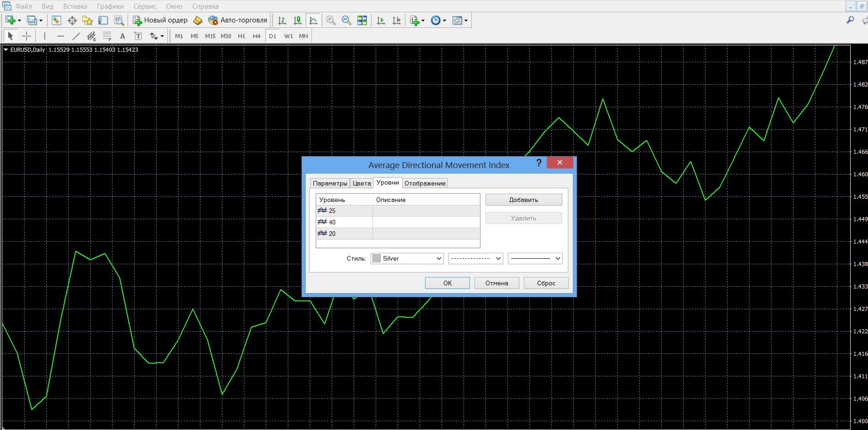Switch to the Цвета tab

361,183
